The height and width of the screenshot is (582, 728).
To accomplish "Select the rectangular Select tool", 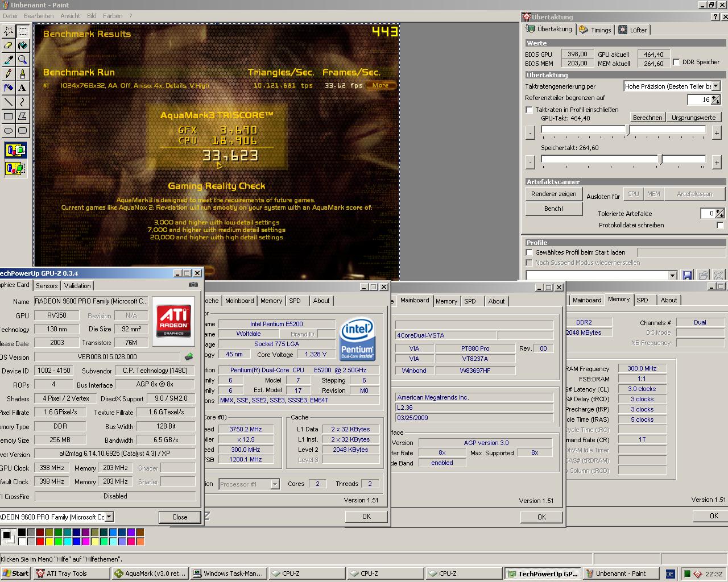I will (x=23, y=31).
